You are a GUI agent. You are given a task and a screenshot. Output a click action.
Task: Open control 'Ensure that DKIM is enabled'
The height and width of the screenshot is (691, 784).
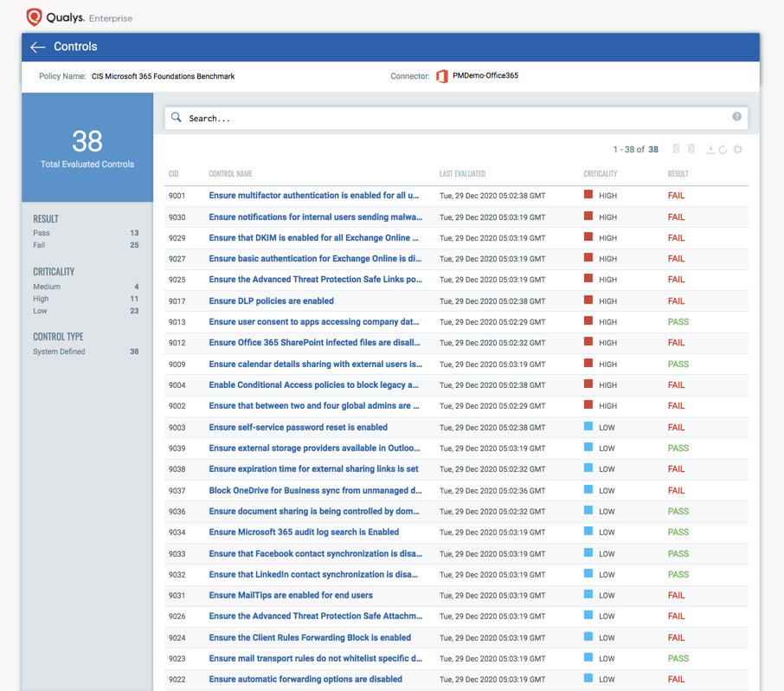313,238
